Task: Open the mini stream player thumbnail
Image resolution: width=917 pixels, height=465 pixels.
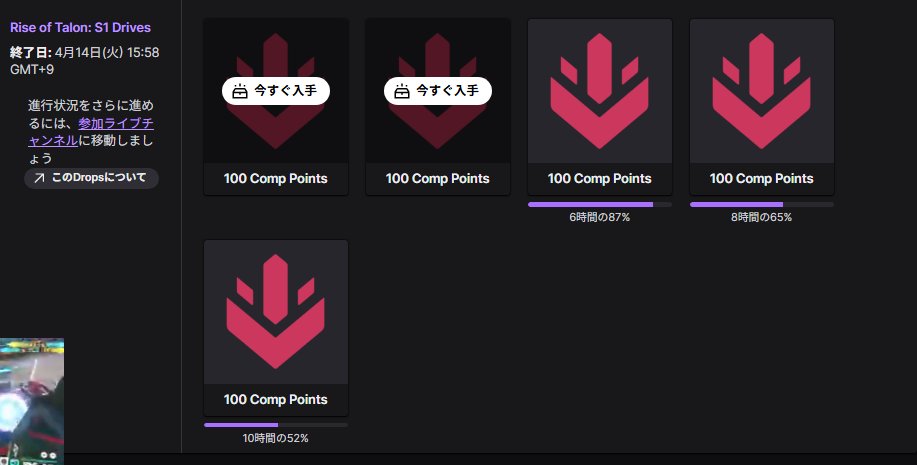Action: [32, 401]
